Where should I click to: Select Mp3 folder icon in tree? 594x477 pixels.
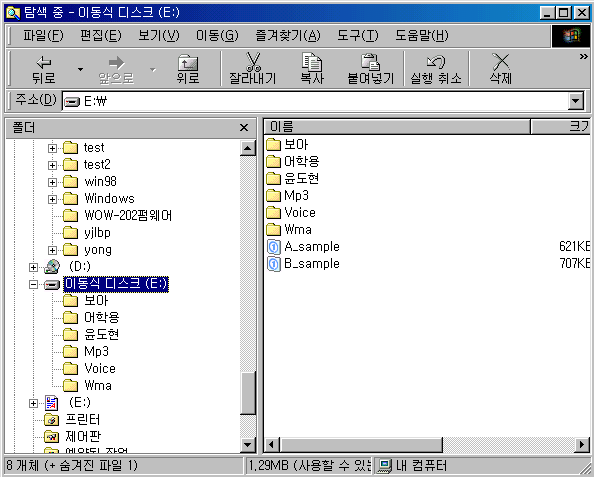pyautogui.click(x=70, y=352)
